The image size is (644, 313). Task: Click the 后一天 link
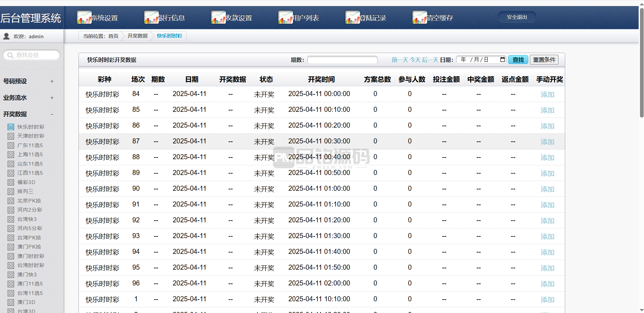click(x=430, y=60)
